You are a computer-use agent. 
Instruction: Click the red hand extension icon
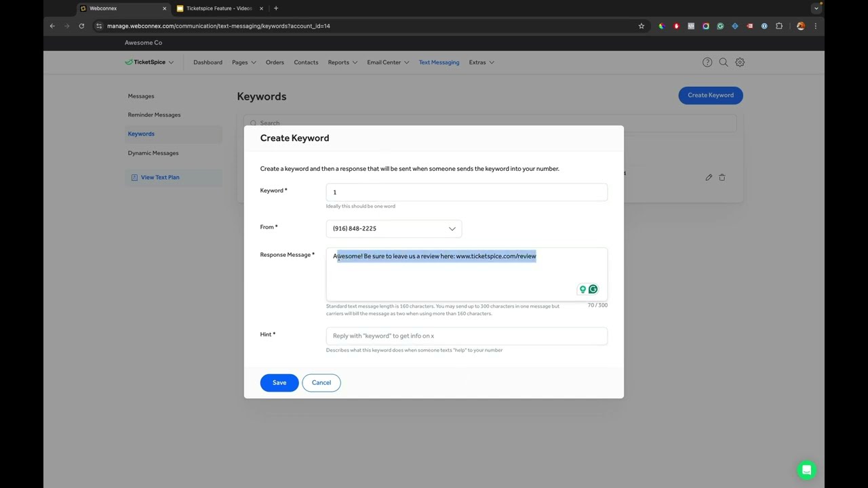click(x=676, y=26)
